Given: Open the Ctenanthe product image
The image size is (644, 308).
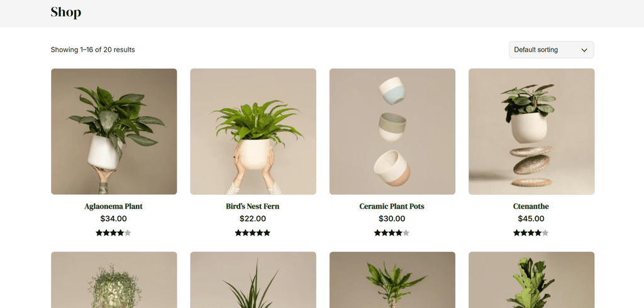Looking at the screenshot, I should [x=531, y=132].
